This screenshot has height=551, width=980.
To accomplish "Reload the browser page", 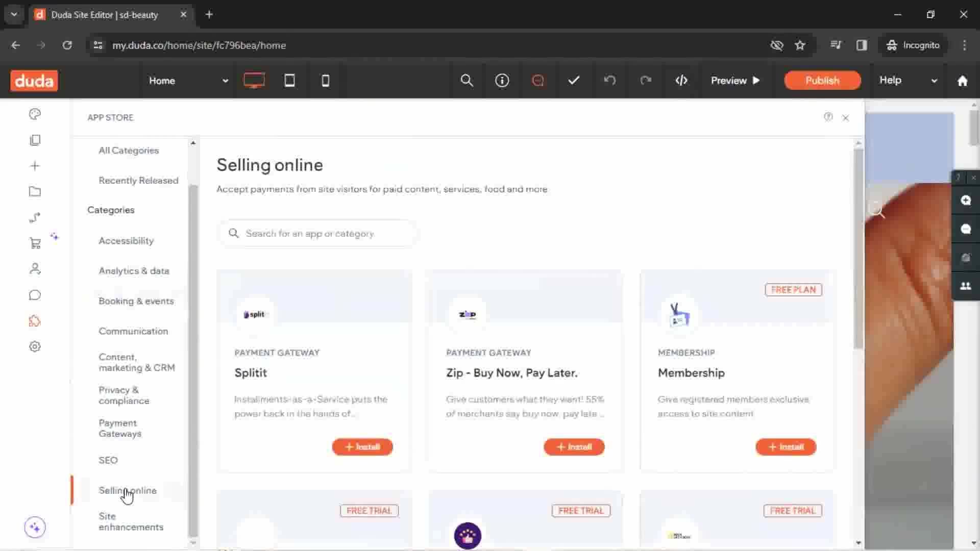I will point(67,45).
